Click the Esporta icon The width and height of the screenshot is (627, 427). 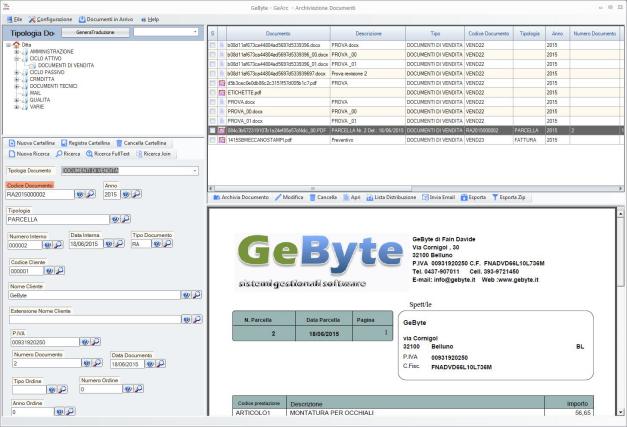tap(464, 197)
